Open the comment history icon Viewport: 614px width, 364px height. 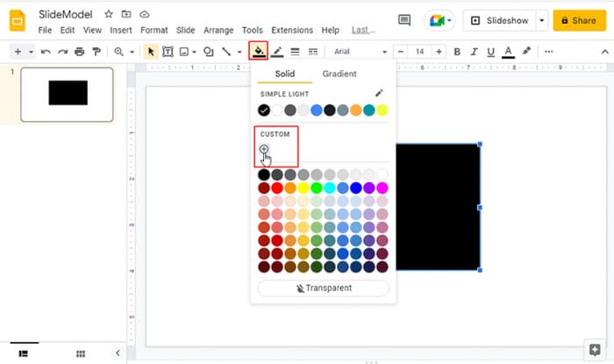click(404, 20)
